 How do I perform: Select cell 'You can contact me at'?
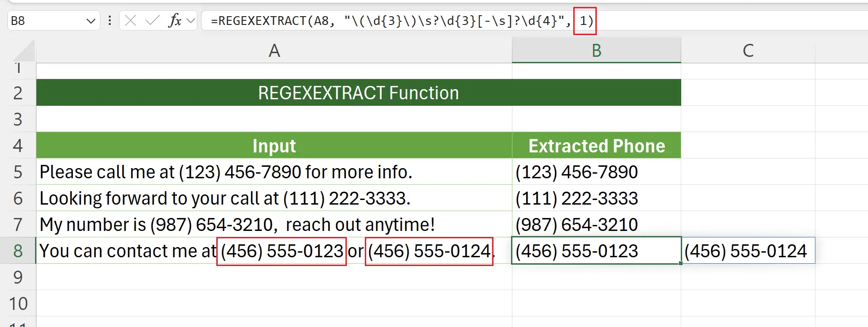click(274, 251)
